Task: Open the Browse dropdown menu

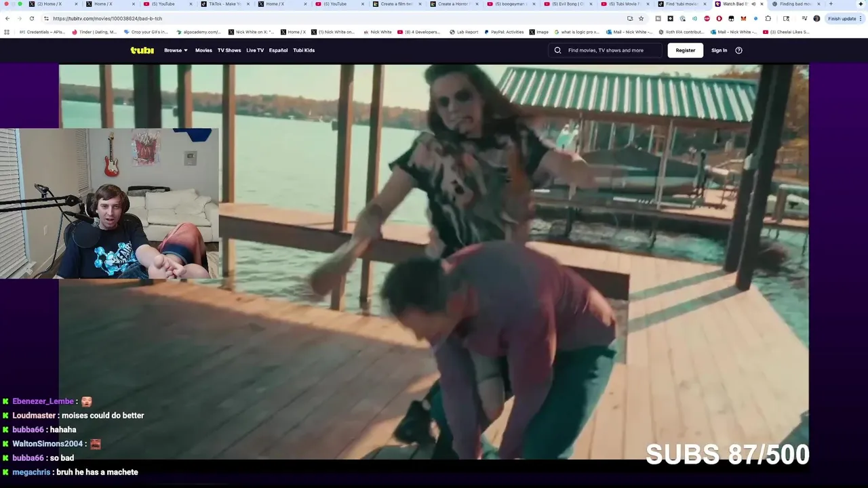Action: tap(176, 50)
